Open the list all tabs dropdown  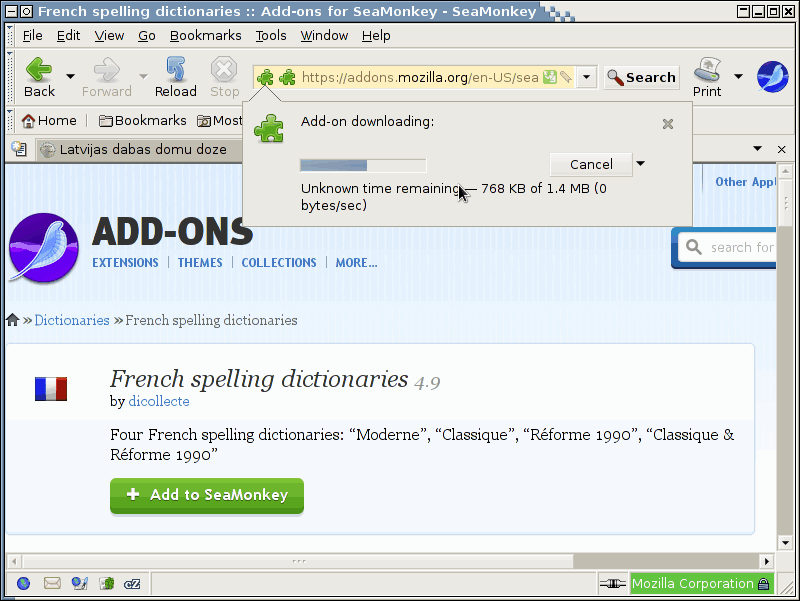pyautogui.click(x=758, y=149)
